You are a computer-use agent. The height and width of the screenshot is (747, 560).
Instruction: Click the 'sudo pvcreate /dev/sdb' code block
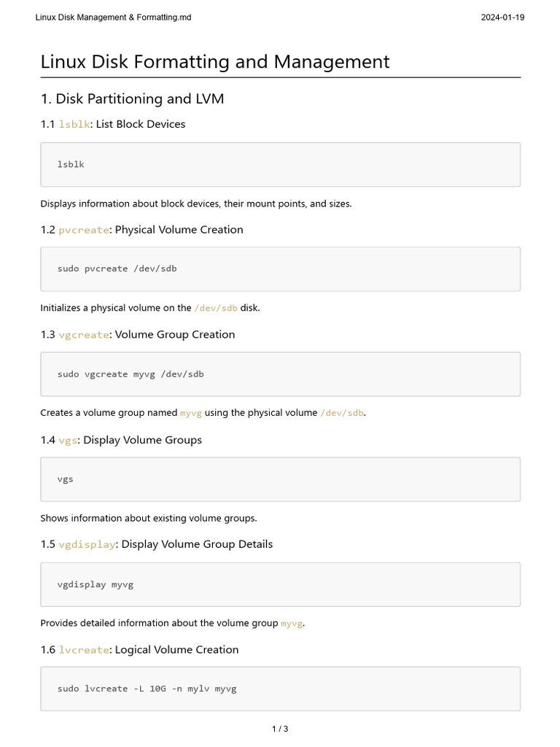pos(280,268)
